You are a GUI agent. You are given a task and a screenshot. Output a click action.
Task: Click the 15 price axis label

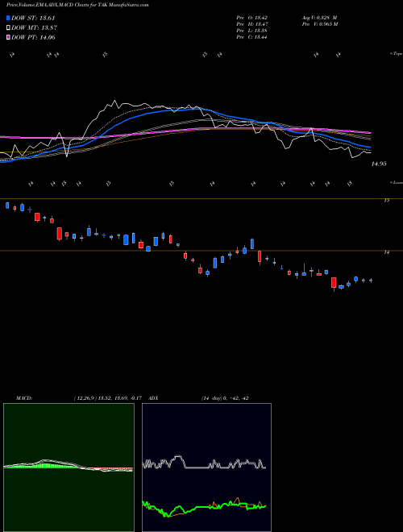click(x=386, y=201)
